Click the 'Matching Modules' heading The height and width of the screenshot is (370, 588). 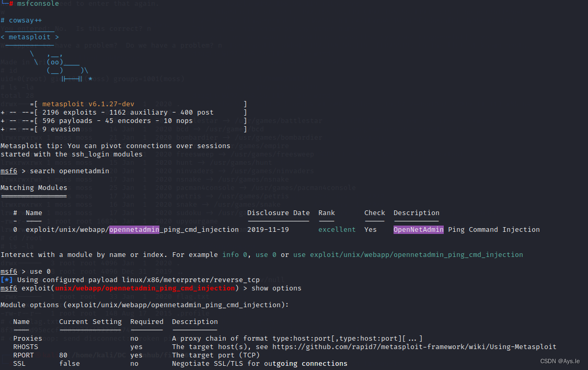coord(34,188)
